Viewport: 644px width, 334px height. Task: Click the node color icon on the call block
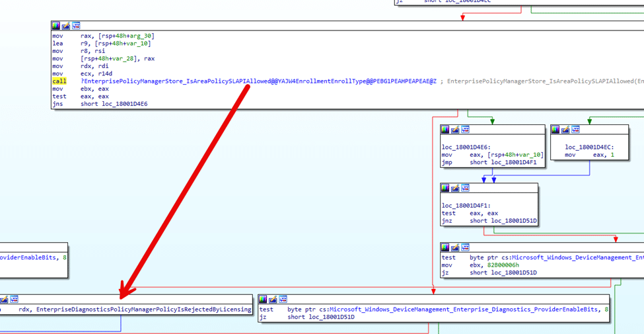point(56,26)
